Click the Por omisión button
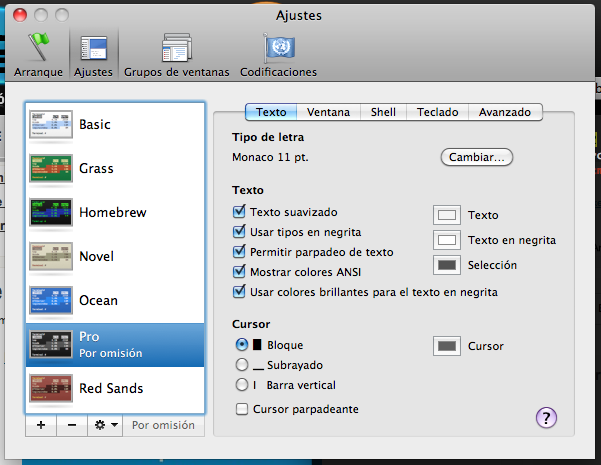Image resolution: width=601 pixels, height=465 pixels. point(164,425)
